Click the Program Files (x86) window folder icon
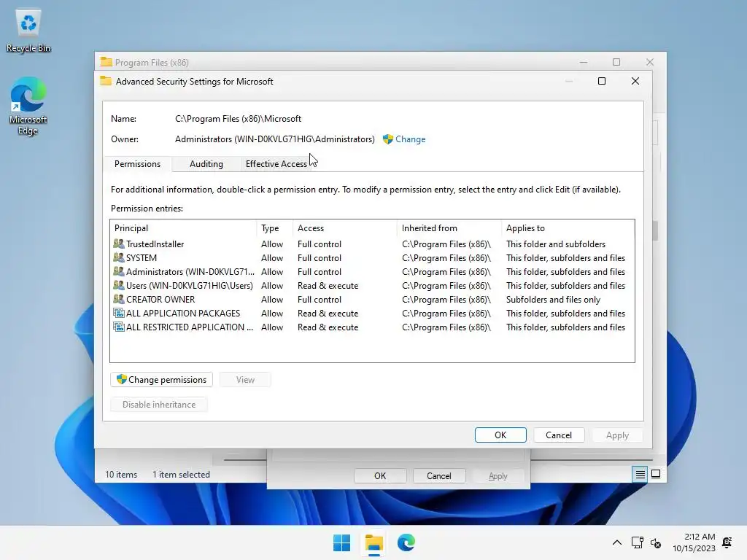This screenshot has height=560, width=747. (106, 62)
